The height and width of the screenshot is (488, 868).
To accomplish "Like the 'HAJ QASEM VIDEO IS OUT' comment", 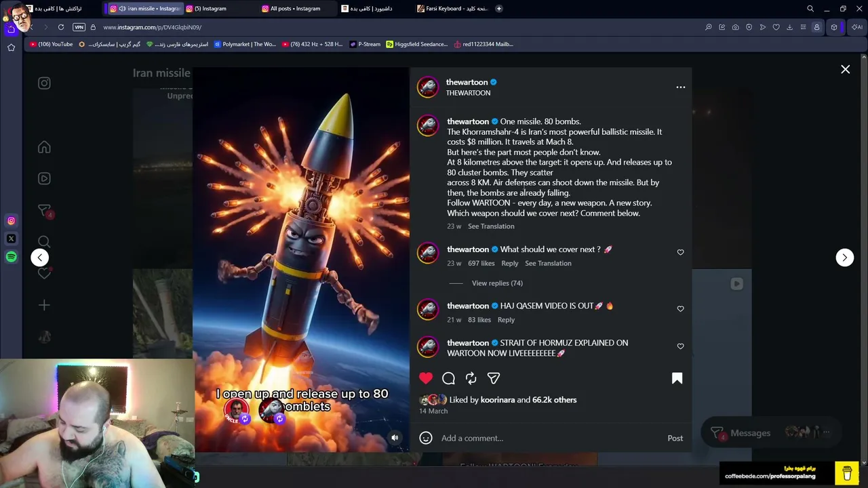I will pyautogui.click(x=680, y=308).
